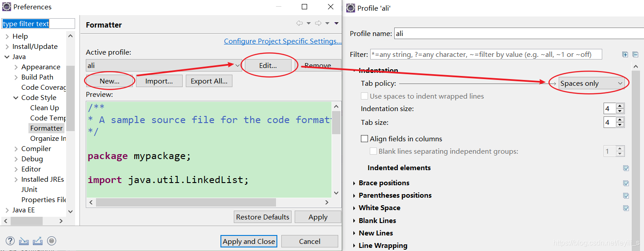Click the code preview scroll-down arrow
The image size is (644, 251).
point(336,193)
